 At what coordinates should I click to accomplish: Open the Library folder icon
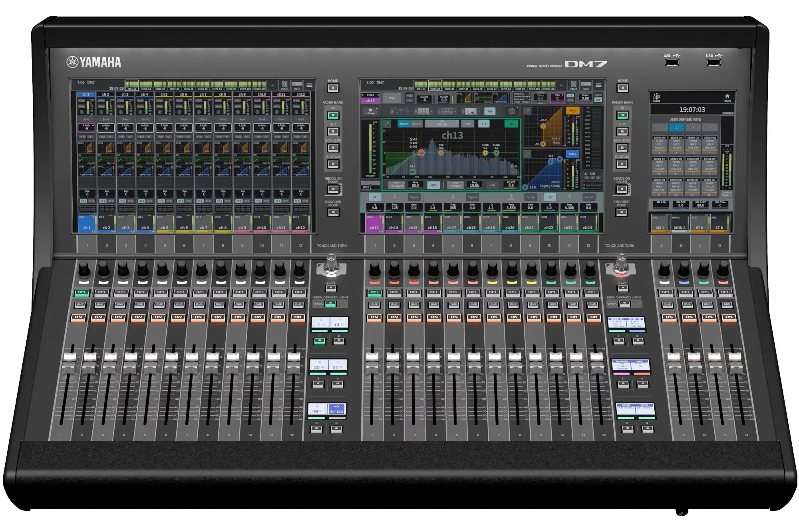tap(370, 111)
